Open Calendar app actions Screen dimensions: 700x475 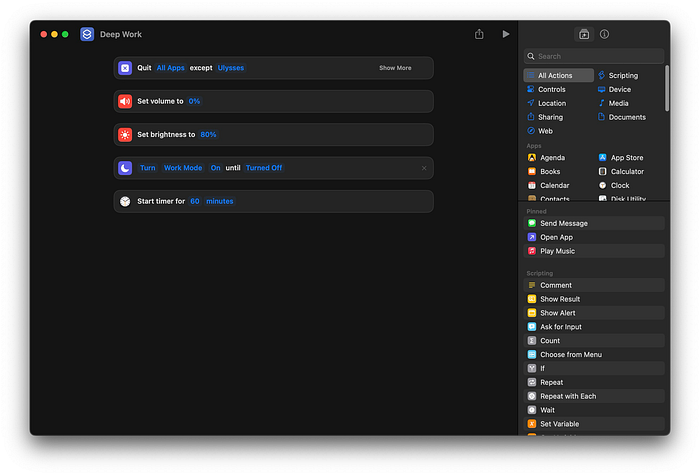pyautogui.click(x=548, y=185)
